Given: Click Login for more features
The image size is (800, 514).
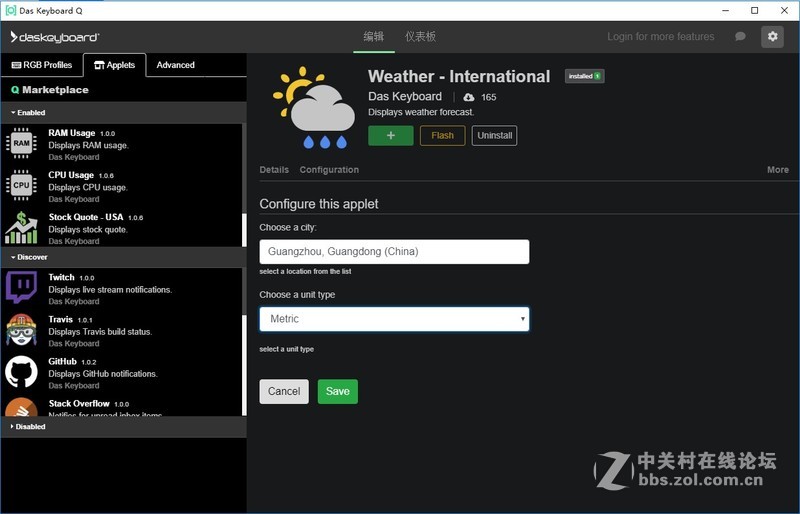Looking at the screenshot, I should click(661, 37).
